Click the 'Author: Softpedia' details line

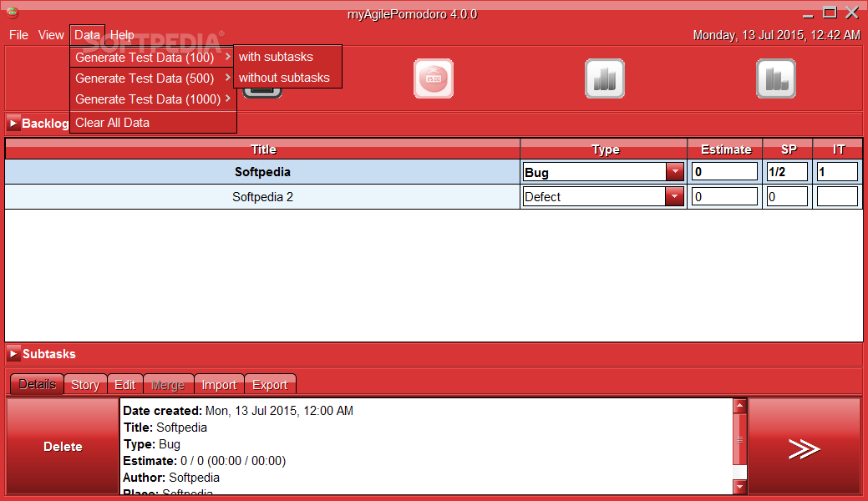tap(171, 477)
